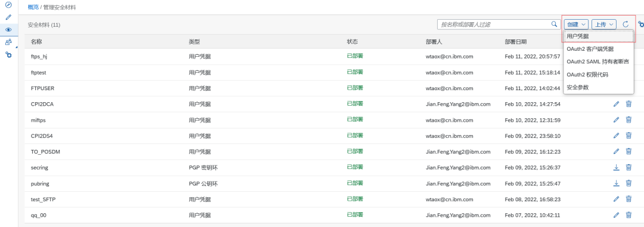Click 已部署 status in ftps_hj row

pos(355,56)
